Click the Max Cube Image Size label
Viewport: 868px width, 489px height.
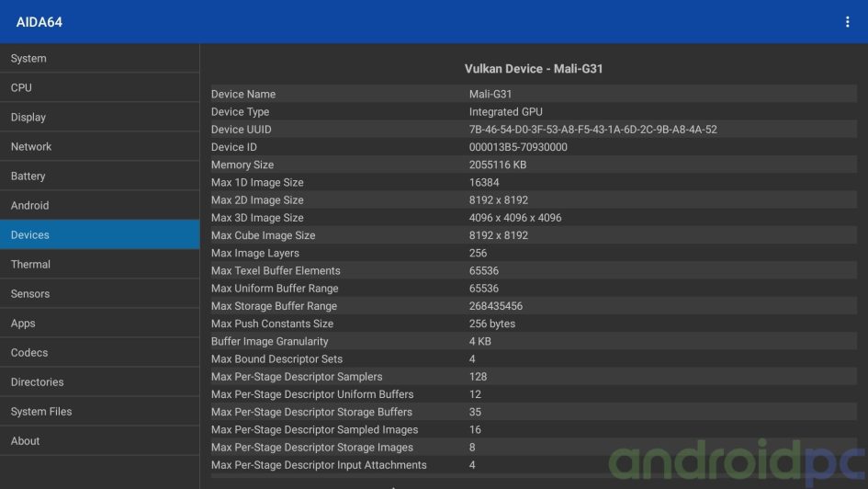pos(263,235)
